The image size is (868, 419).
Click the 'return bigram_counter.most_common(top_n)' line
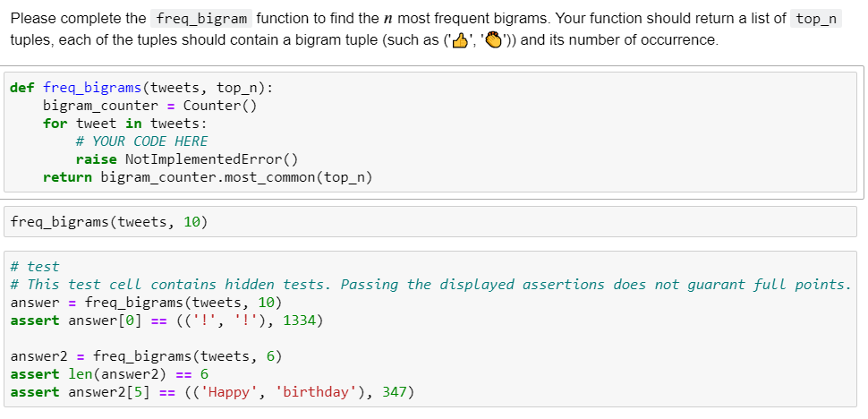tap(208, 177)
